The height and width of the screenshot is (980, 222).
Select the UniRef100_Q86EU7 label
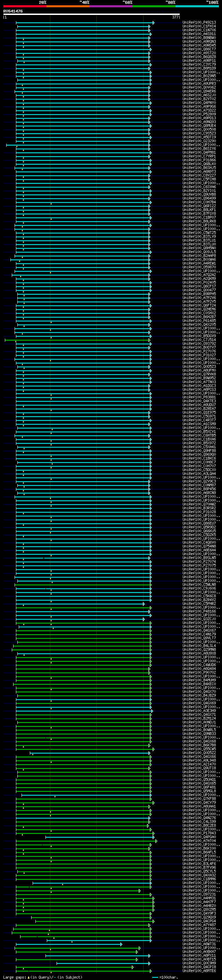[x=199, y=524]
